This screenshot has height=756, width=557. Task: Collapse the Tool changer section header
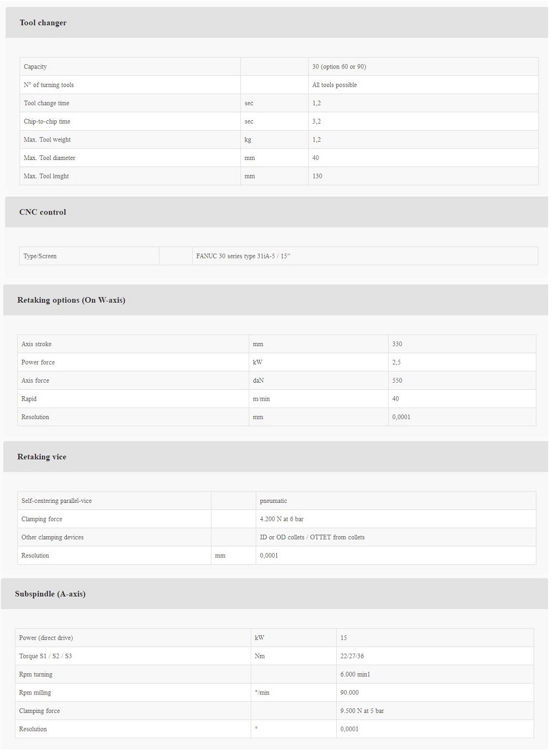tap(43, 23)
